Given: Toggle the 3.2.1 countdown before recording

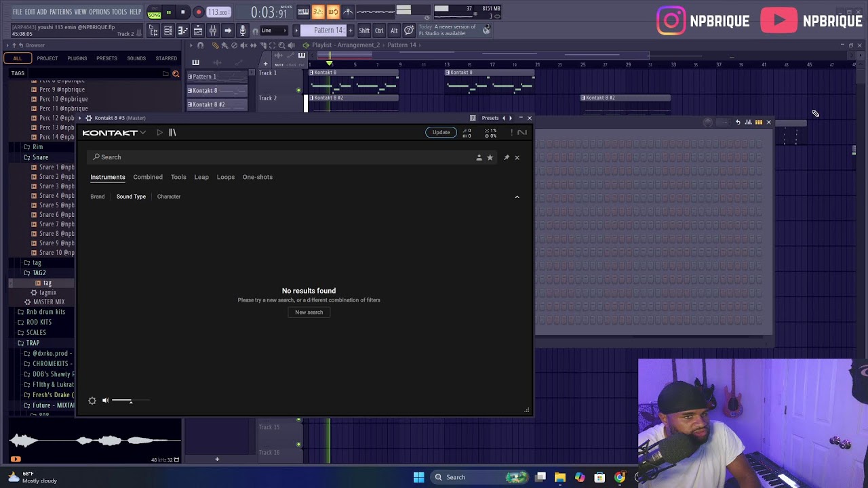Looking at the screenshot, I should click(318, 12).
